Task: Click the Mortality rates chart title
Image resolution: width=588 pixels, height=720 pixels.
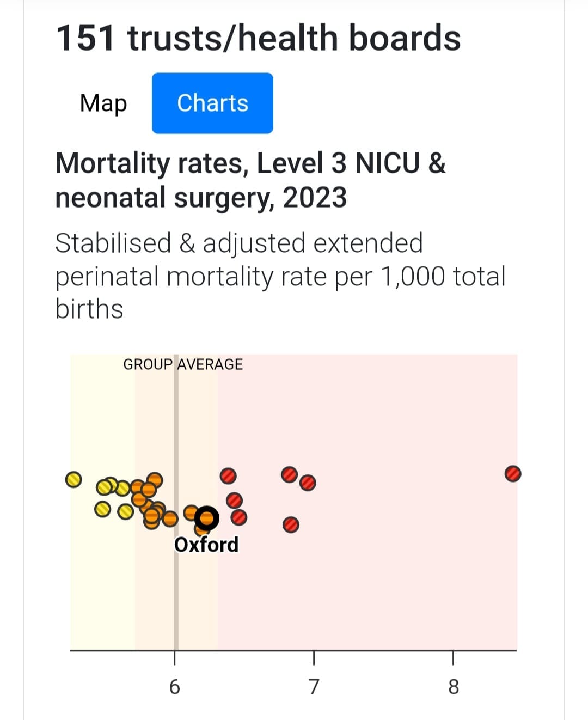Action: (x=250, y=180)
